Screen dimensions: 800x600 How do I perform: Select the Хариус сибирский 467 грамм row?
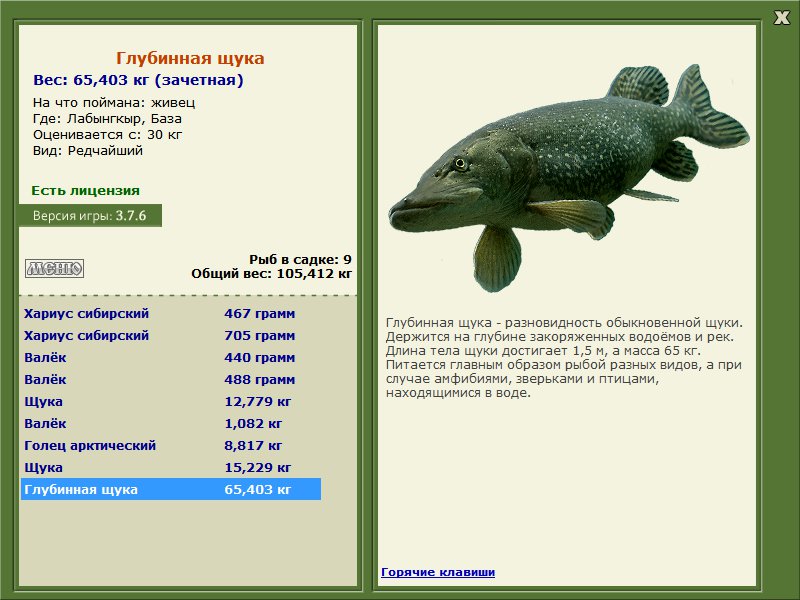pyautogui.click(x=171, y=313)
